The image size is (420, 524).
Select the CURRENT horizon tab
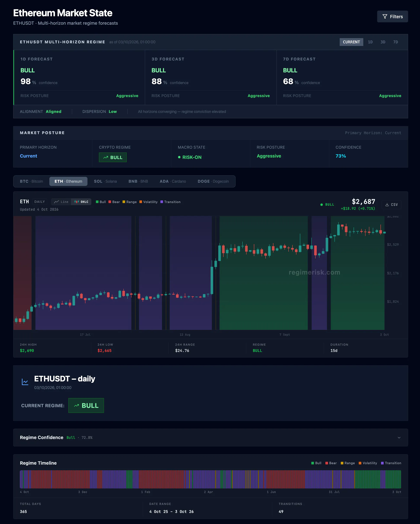pos(351,42)
